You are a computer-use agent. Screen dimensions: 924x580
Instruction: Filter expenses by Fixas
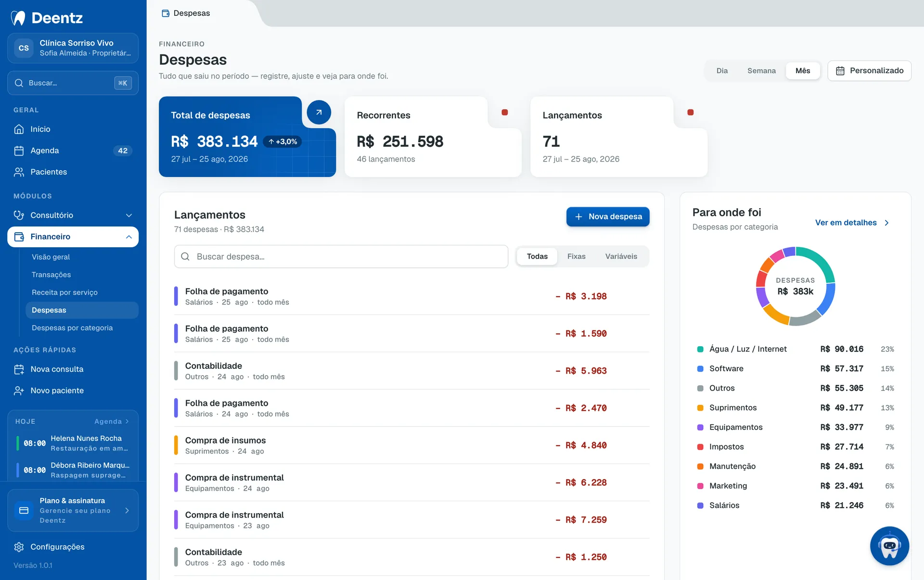[576, 256]
